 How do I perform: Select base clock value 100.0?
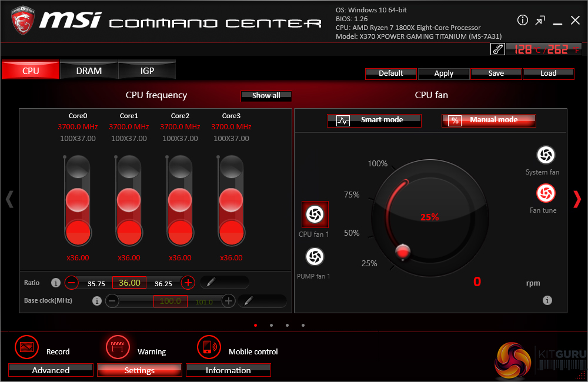pyautogui.click(x=171, y=301)
